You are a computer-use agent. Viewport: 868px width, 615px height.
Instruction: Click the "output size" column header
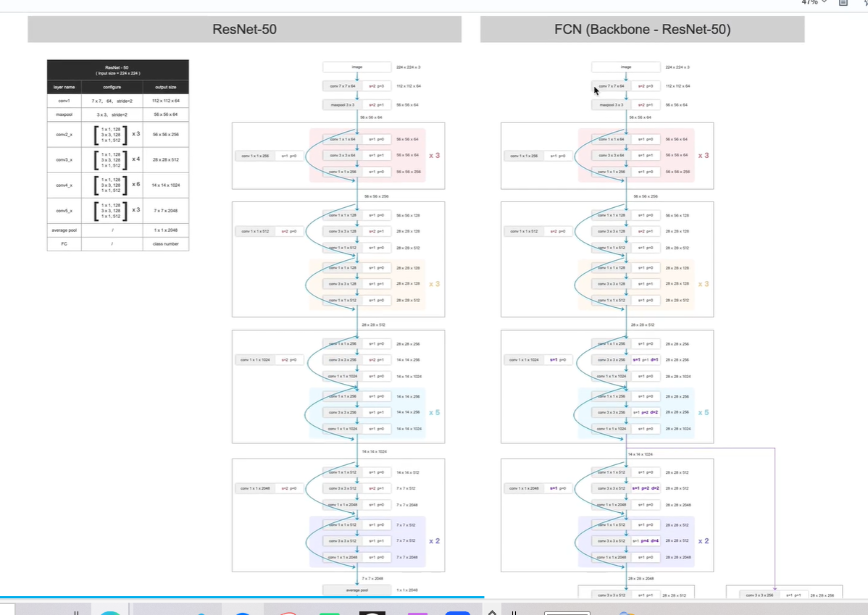(165, 87)
